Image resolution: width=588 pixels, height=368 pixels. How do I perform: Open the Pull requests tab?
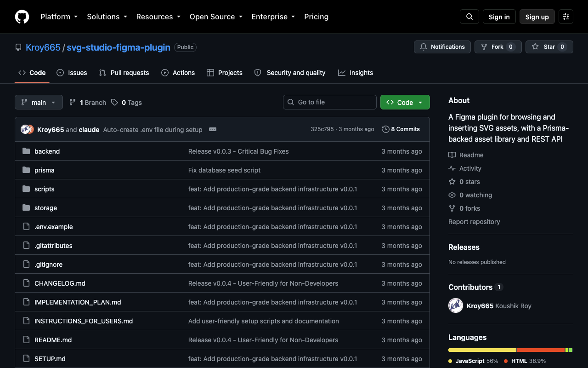124,73
